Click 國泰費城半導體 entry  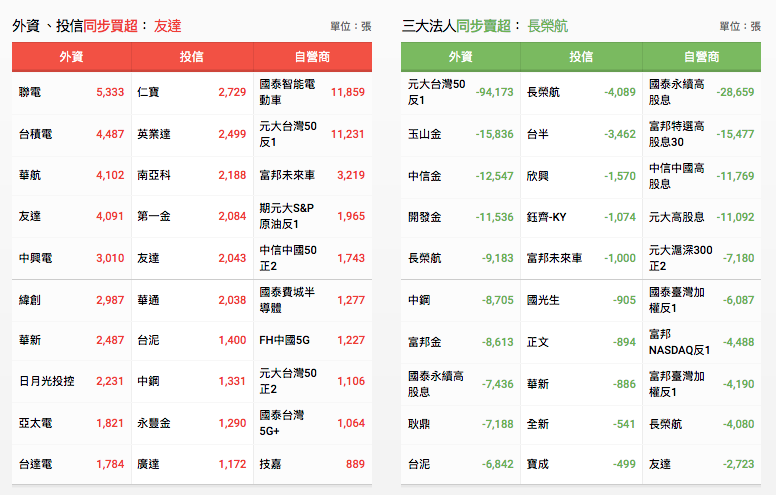tap(287, 300)
